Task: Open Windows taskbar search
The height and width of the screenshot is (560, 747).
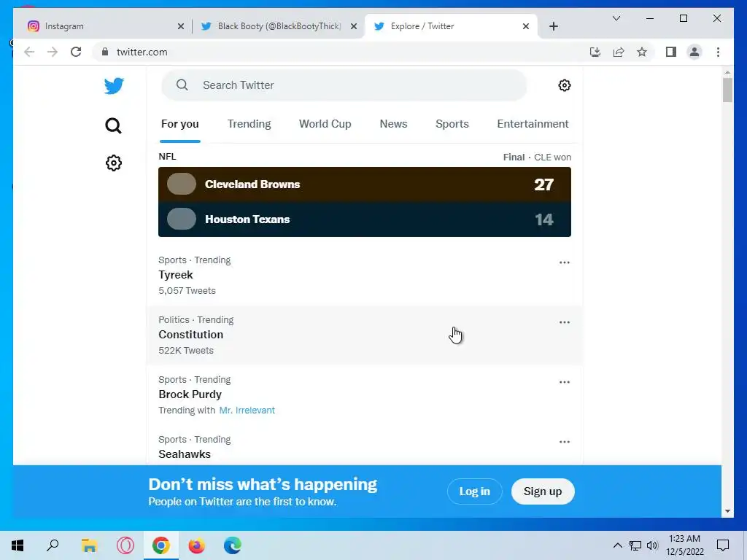Action: tap(53, 545)
